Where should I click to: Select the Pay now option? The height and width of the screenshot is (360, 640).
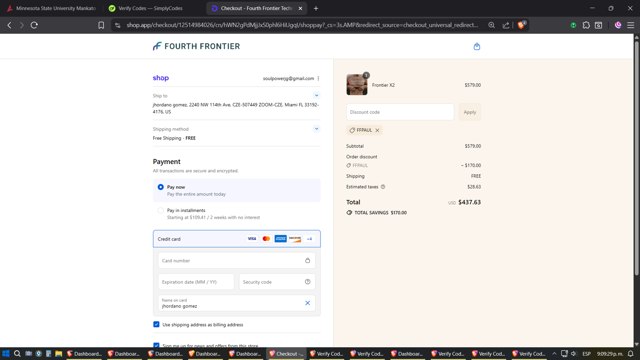(x=160, y=187)
